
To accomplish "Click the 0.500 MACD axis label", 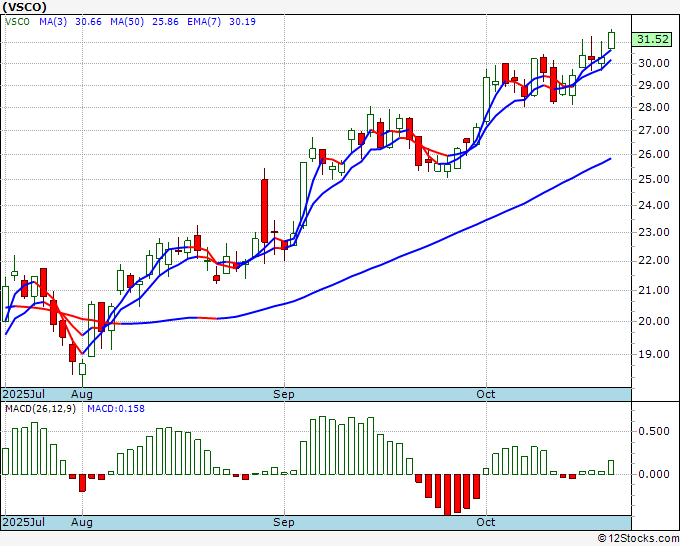I will [653, 432].
